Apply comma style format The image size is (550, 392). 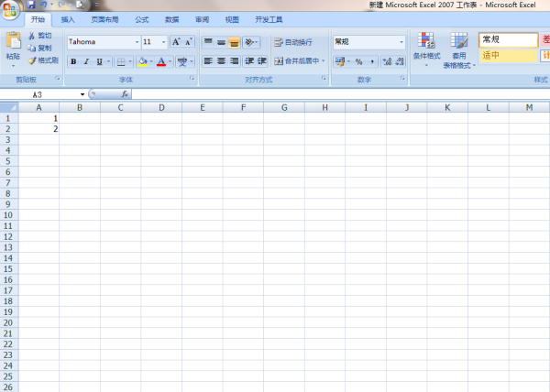coord(372,61)
